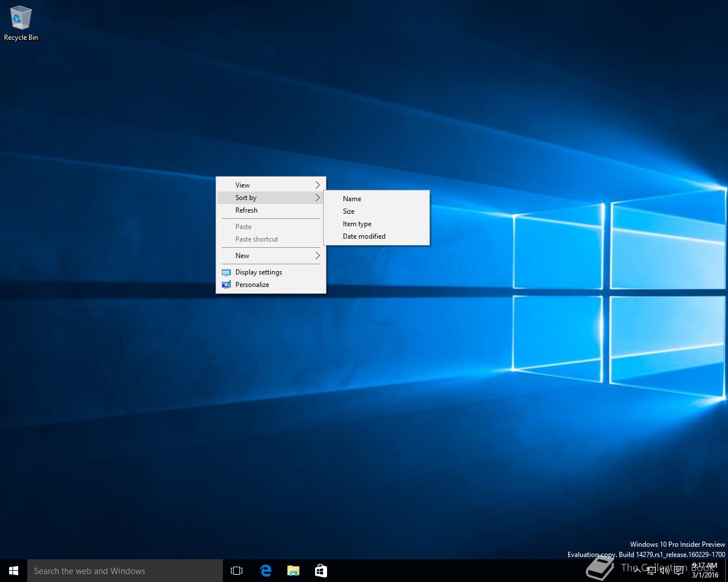Open Display settings from the context menu
This screenshot has width=728, height=582.
[271, 272]
